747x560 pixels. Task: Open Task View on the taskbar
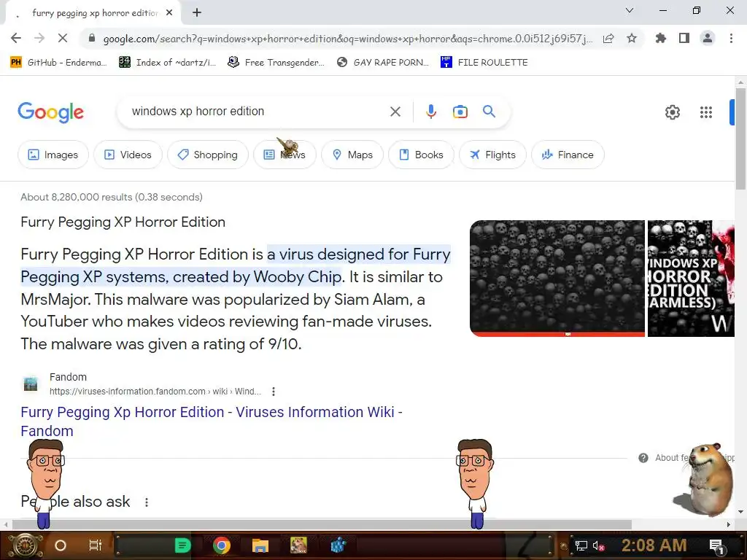click(96, 545)
